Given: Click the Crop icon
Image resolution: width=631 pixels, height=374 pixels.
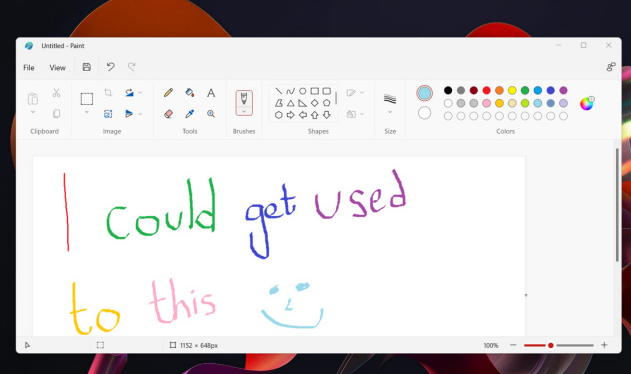Looking at the screenshot, I should point(108,93).
